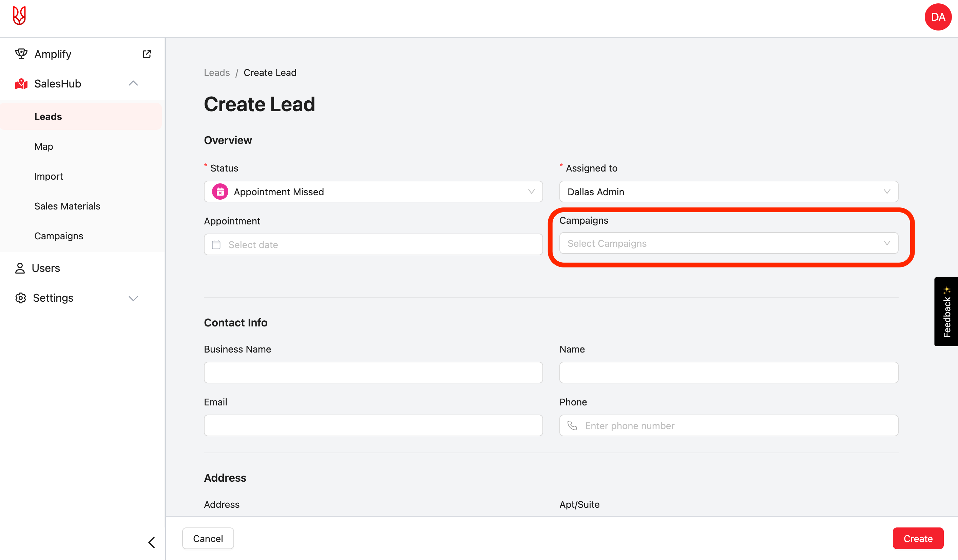The width and height of the screenshot is (958, 560).
Task: Go to Map in the sidebar
Action: click(44, 147)
